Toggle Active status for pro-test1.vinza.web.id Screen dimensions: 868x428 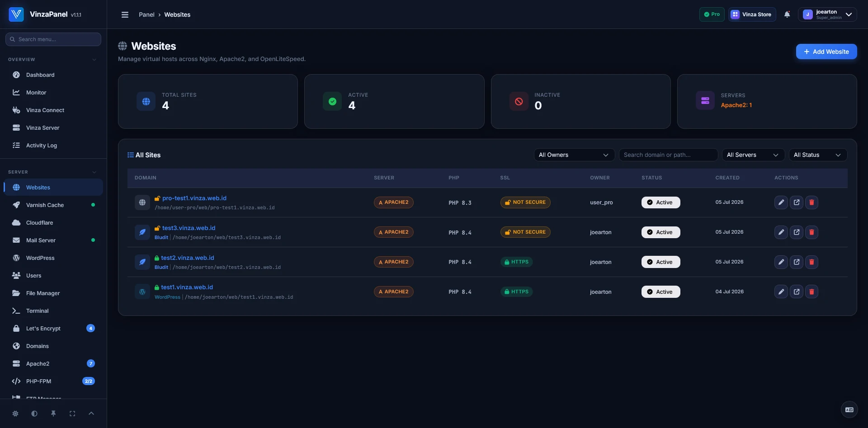(660, 202)
